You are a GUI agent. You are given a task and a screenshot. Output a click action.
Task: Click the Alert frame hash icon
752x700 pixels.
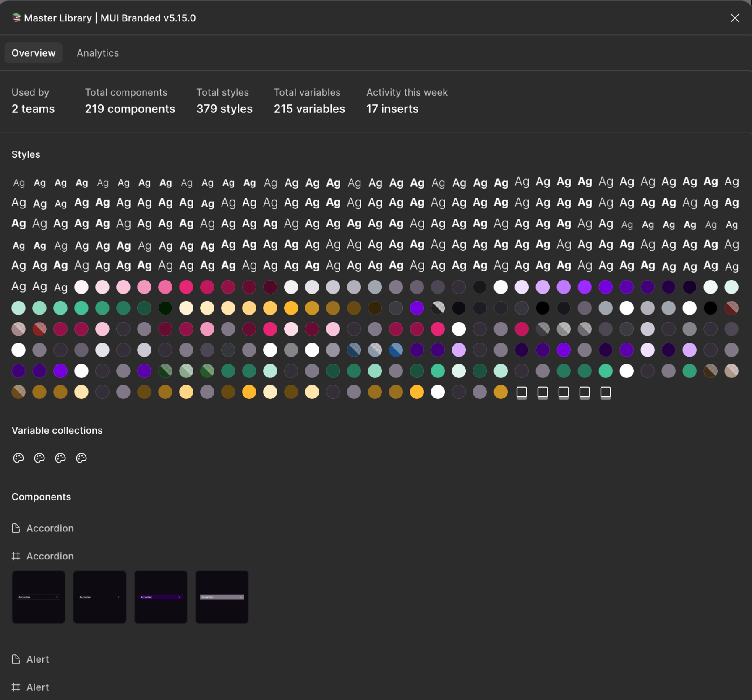coord(16,687)
